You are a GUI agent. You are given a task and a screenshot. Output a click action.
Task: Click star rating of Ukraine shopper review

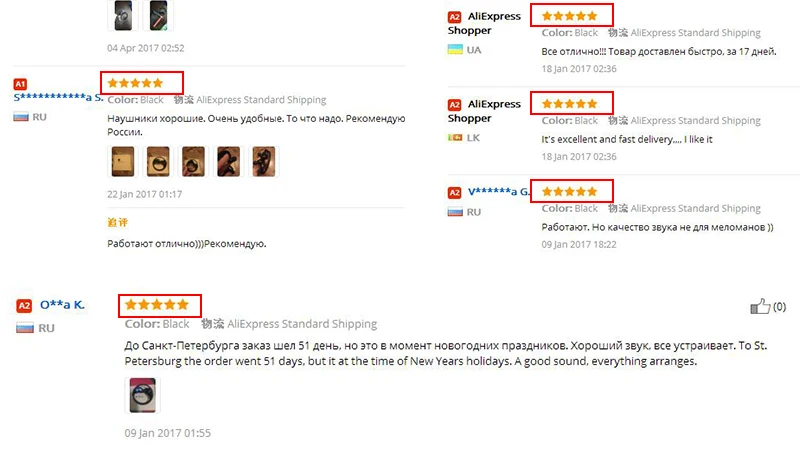(569, 16)
